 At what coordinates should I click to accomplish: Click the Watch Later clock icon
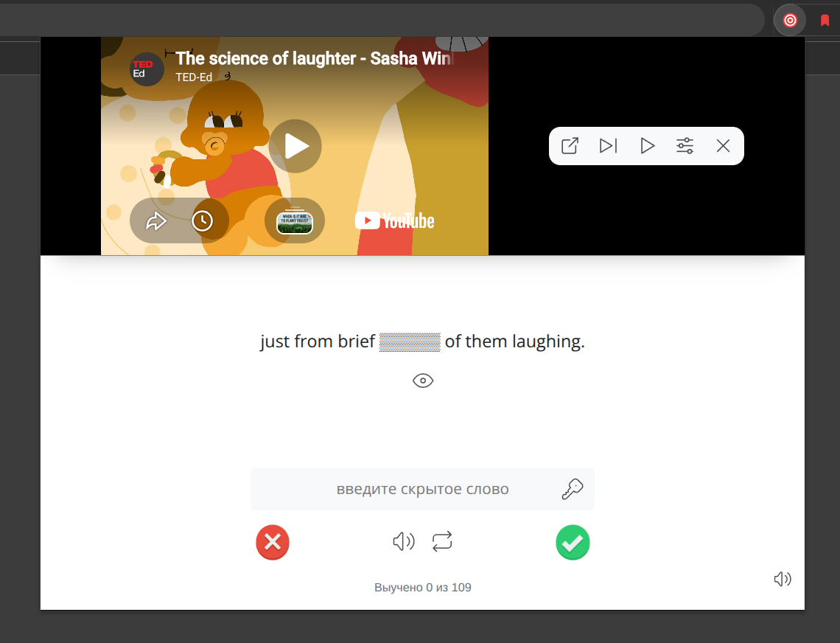[203, 221]
